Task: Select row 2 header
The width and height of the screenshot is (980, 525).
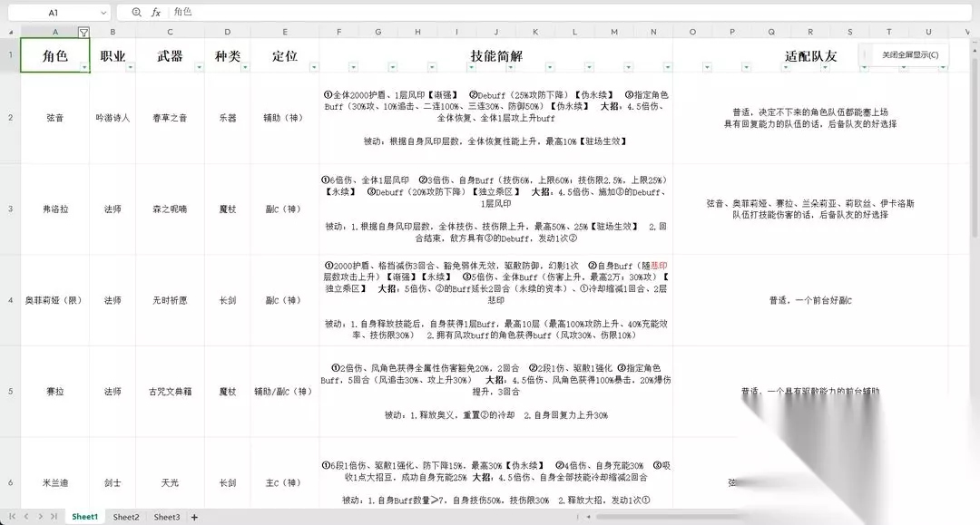Action: 10,117
